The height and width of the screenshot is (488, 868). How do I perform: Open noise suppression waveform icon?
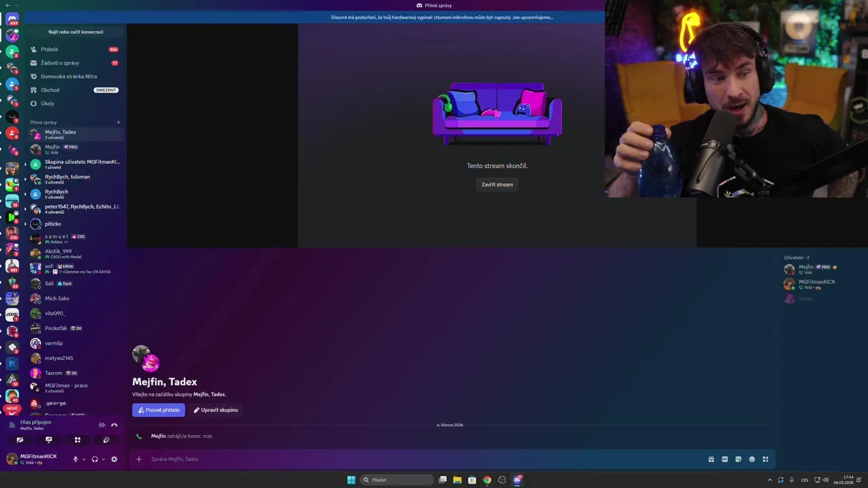102,425
